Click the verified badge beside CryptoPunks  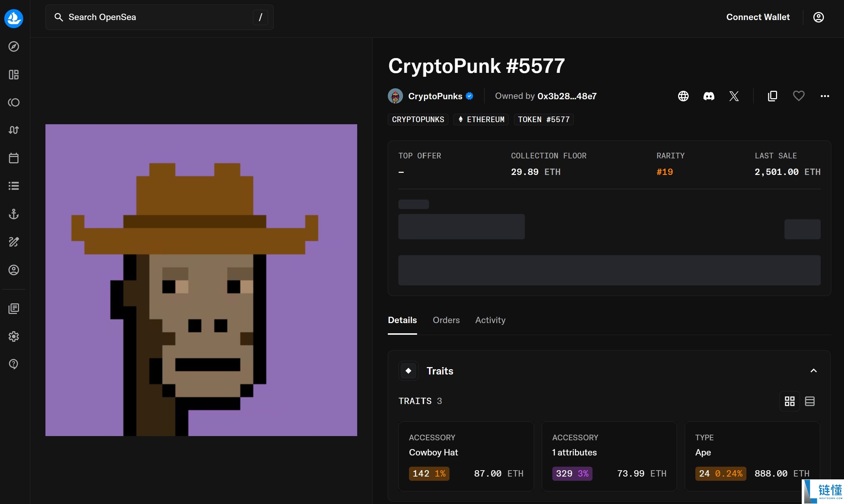[x=470, y=96]
